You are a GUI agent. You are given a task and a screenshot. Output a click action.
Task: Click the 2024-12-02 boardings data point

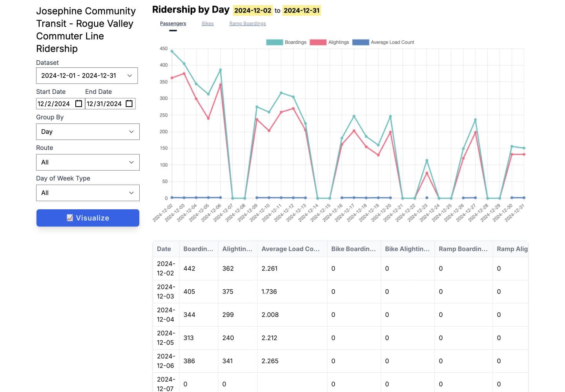point(172,51)
